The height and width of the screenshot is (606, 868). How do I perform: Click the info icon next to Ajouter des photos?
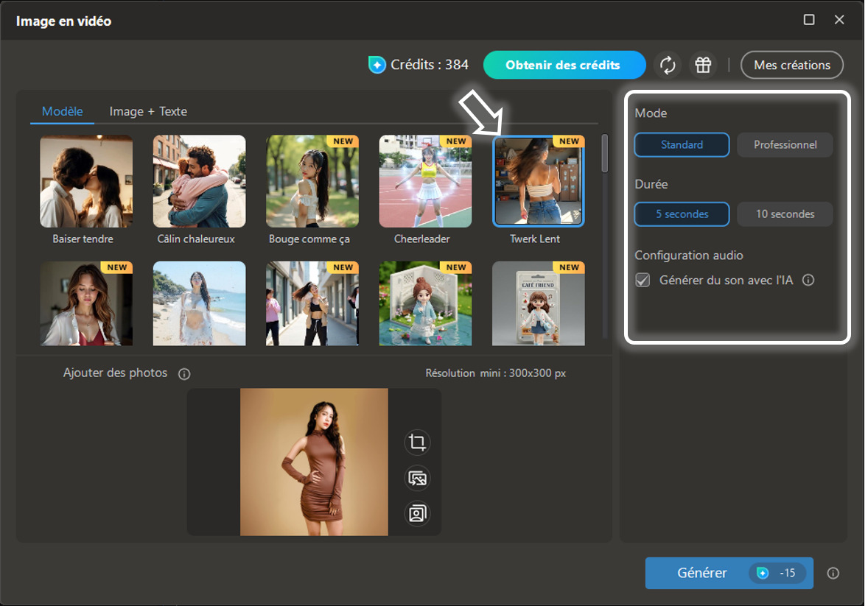pyautogui.click(x=183, y=373)
